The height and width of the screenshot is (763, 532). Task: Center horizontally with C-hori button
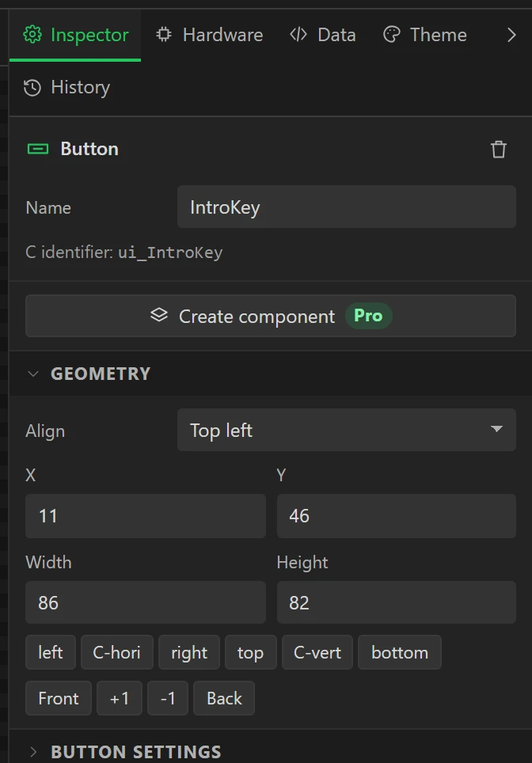pos(117,652)
